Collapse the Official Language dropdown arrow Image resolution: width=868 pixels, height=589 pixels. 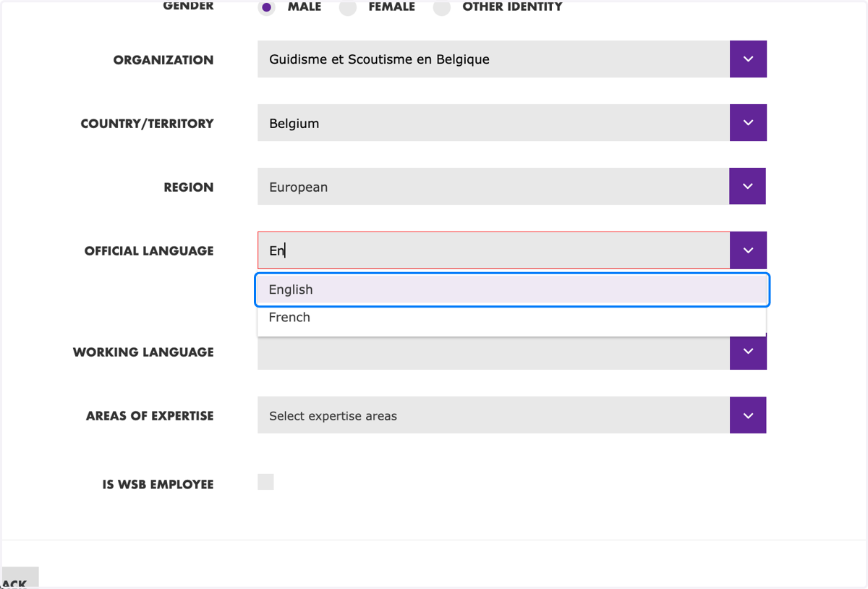pos(748,250)
